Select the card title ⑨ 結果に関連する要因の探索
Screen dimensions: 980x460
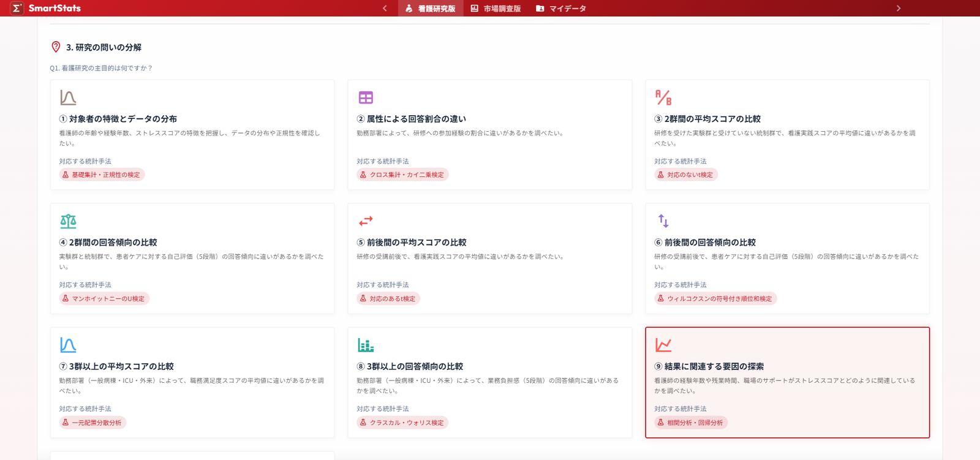point(709,366)
